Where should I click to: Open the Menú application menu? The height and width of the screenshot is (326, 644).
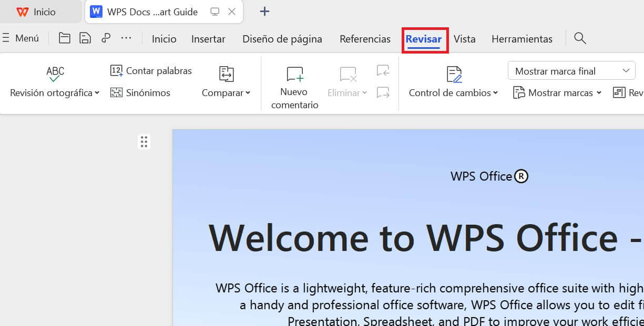point(22,38)
